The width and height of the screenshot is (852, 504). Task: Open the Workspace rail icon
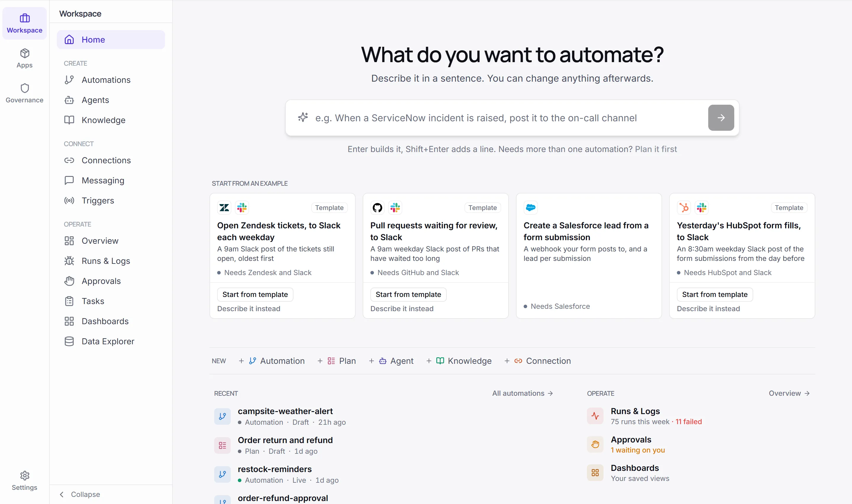(25, 23)
